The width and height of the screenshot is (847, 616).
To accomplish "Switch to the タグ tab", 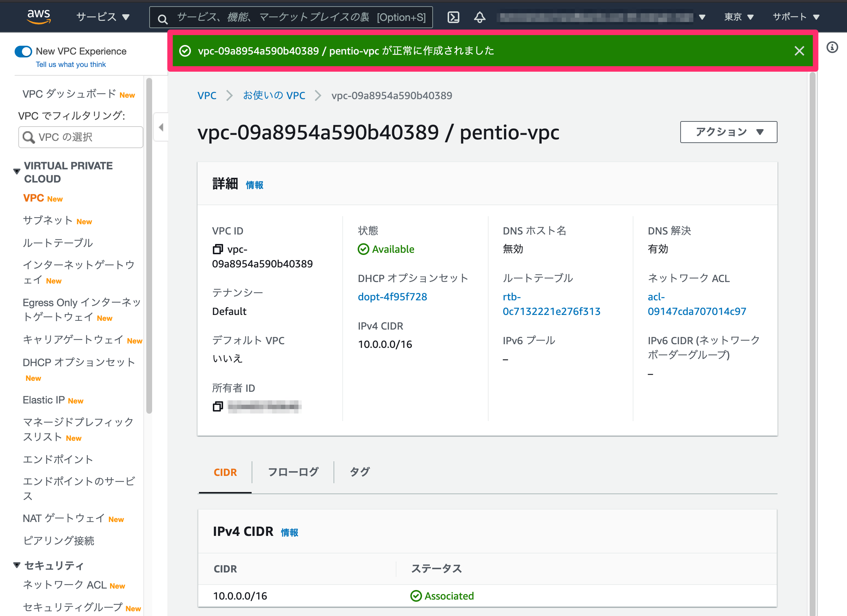I will coord(359,472).
